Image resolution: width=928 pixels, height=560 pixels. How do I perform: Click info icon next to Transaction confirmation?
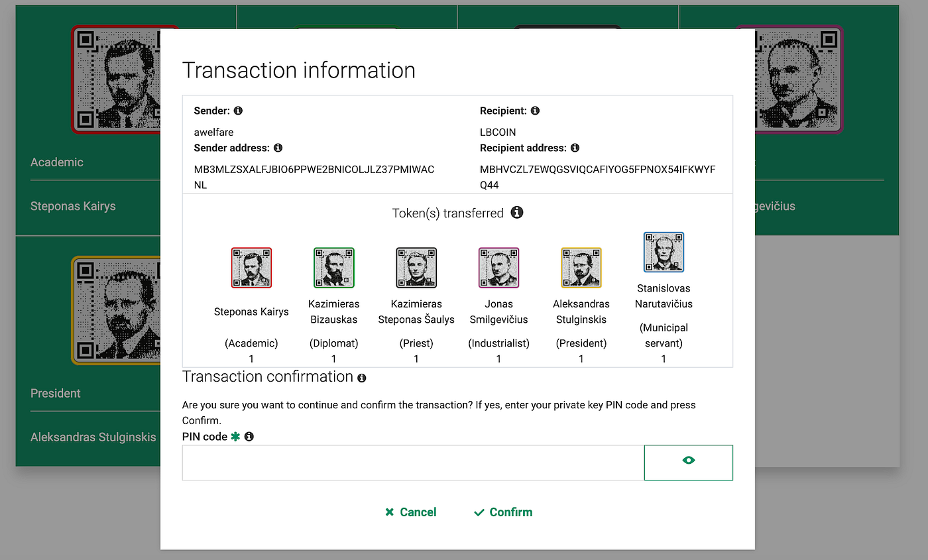[361, 378]
